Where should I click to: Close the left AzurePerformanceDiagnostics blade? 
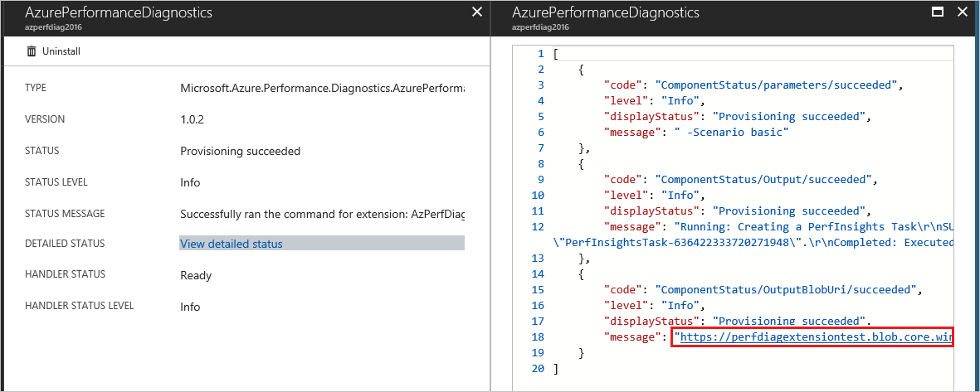point(477,12)
